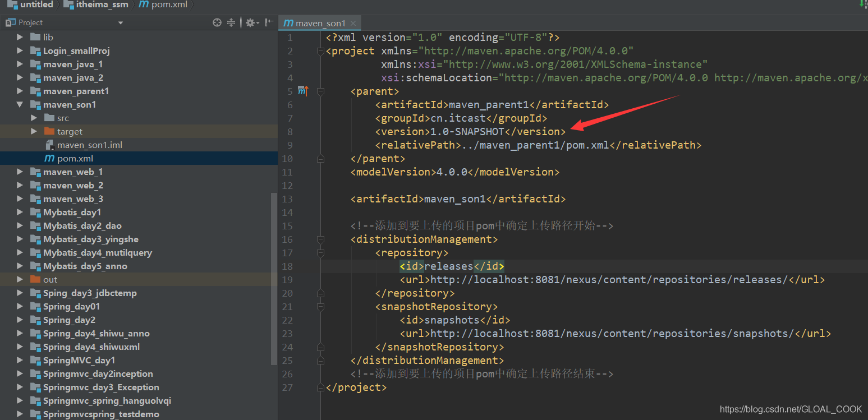Screen dimensions: 868x420
Task: Click the Maven parent gutter icon on line 5
Action: [x=303, y=91]
